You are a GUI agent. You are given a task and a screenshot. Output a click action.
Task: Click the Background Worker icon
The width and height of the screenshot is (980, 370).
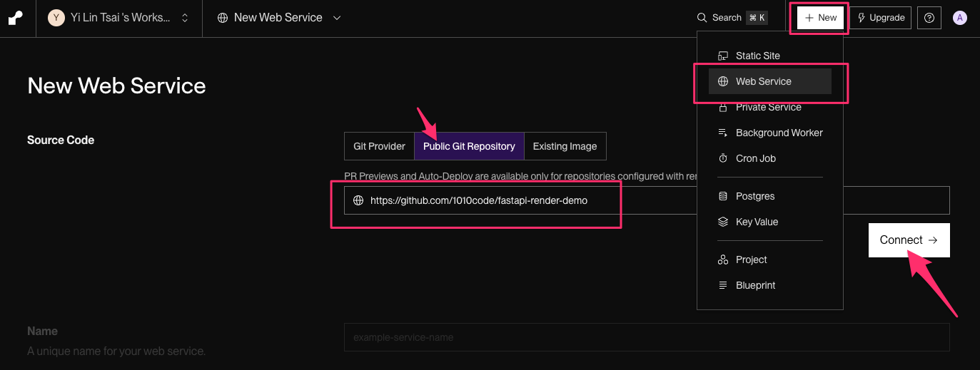pyautogui.click(x=723, y=133)
